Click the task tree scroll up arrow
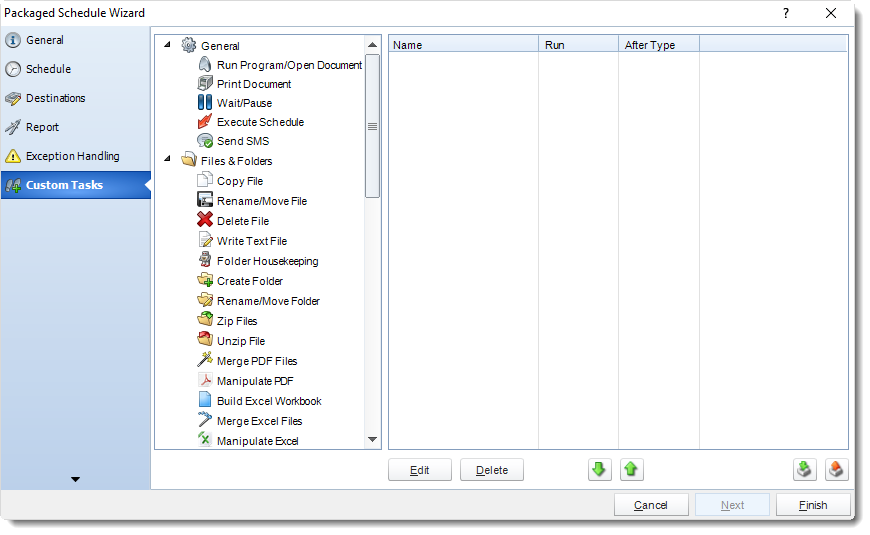Screen dimensions: 870x535 coord(372,45)
